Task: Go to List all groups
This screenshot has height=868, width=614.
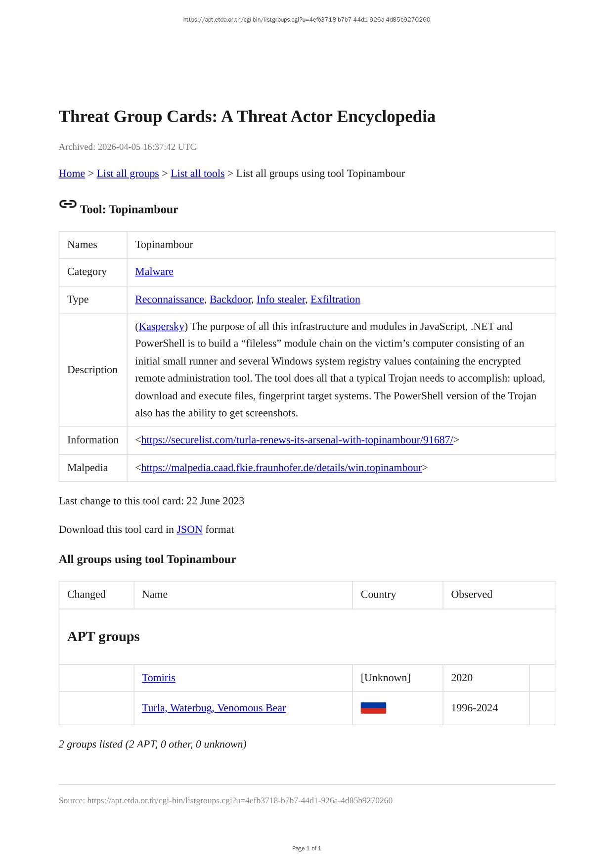Action: point(128,174)
